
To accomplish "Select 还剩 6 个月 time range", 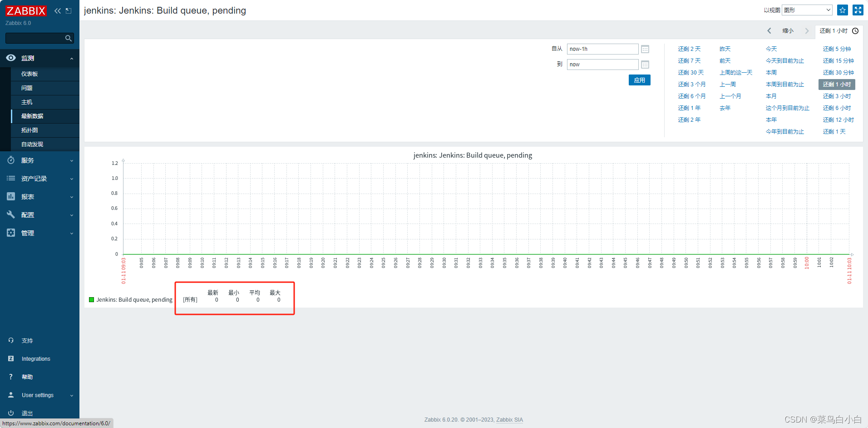I will point(691,96).
